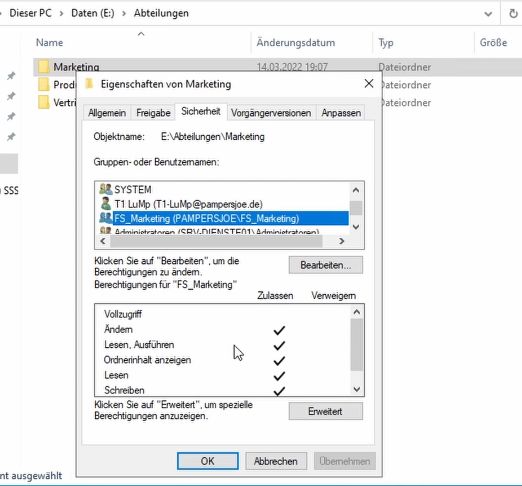Click the FS_Marketing group icon
The image size is (522, 486).
[106, 218]
